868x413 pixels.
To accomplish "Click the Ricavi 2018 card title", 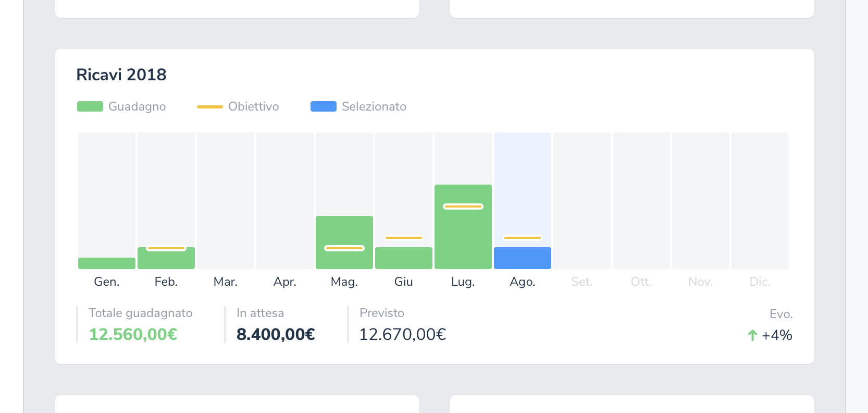I will coord(121,75).
